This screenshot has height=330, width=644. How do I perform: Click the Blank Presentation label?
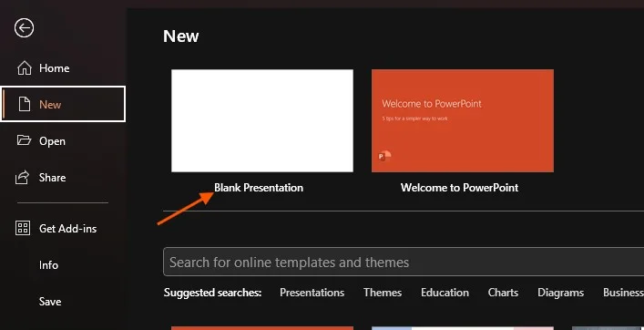coord(259,188)
